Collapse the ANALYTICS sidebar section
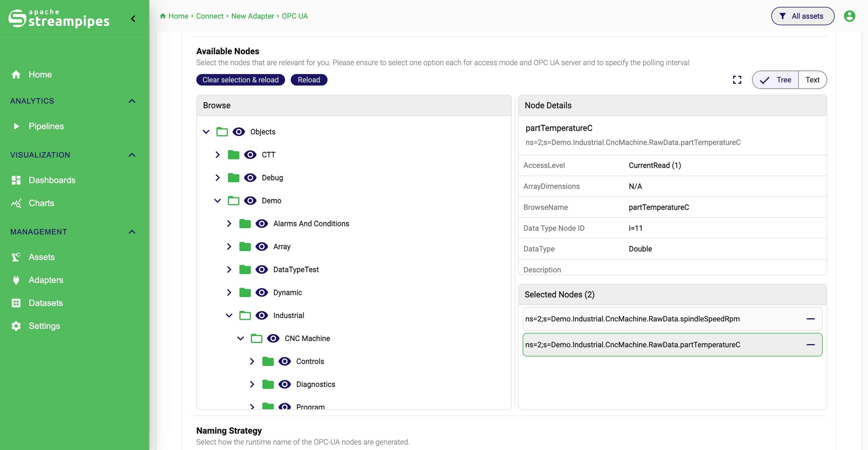This screenshot has height=450, width=868. coord(132,101)
